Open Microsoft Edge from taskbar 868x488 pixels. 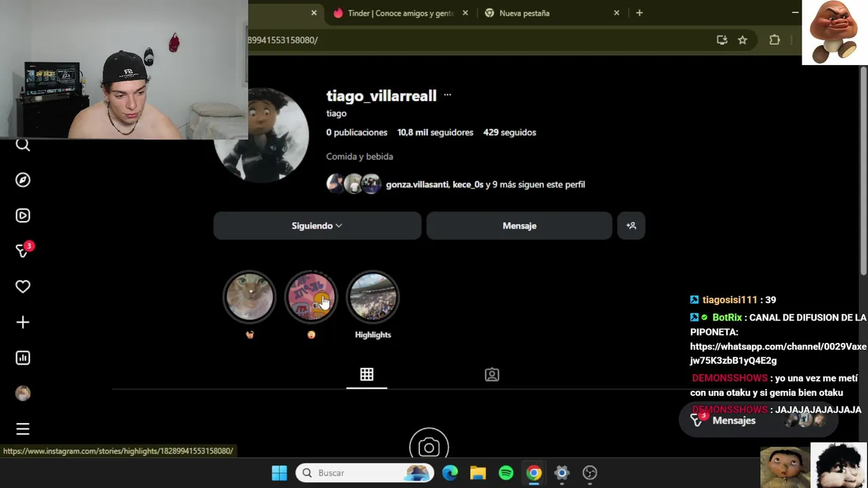click(450, 473)
